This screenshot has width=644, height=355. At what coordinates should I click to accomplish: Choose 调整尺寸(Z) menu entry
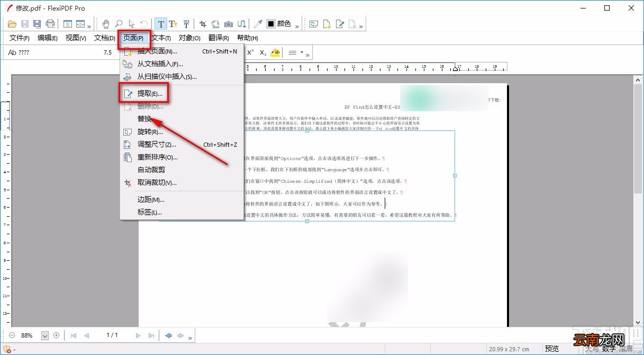(x=182, y=144)
